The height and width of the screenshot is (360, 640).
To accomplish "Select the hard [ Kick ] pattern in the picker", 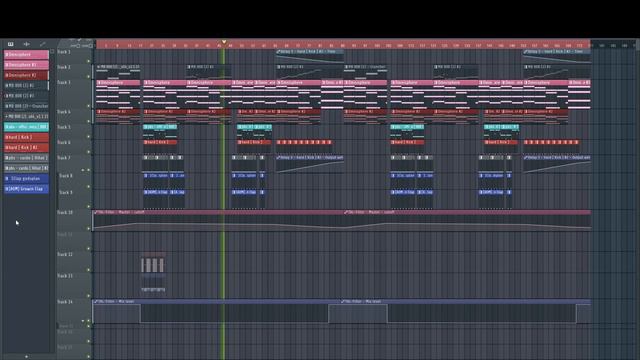I will click(26, 137).
